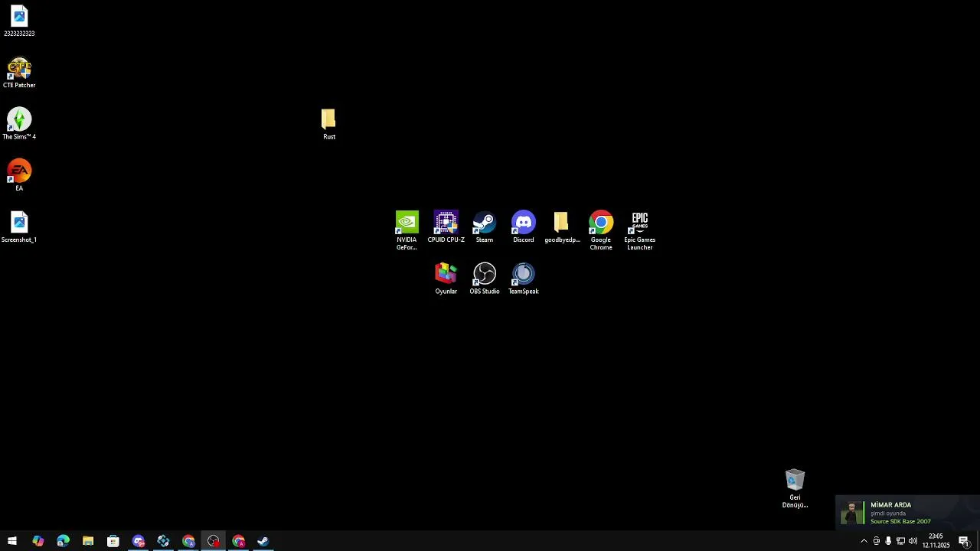Select the goodbyedp folder on desktop
The height and width of the screenshot is (551, 980).
click(562, 227)
